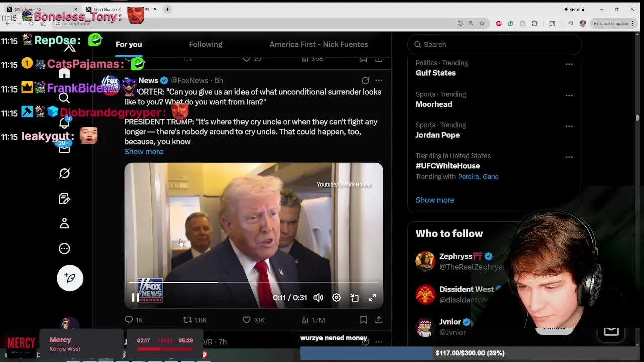Open the @FoxNews handle link
The height and width of the screenshot is (362, 644).
(189, 80)
